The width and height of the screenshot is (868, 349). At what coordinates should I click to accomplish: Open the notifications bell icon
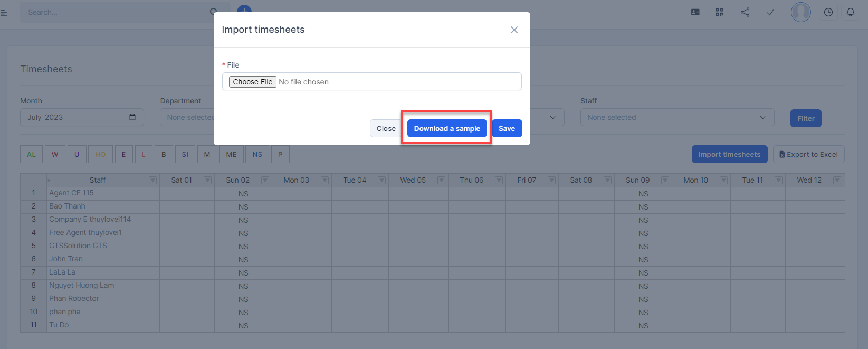click(850, 12)
